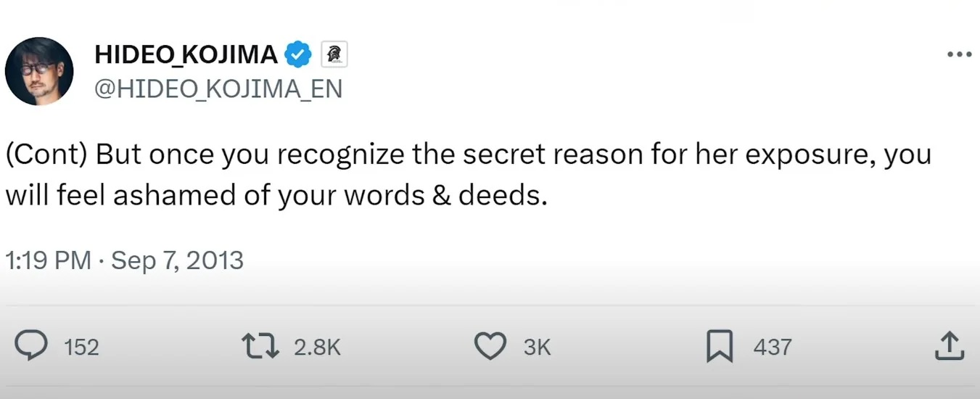Click tweet line "will feel ashamed of your words"

click(223, 196)
